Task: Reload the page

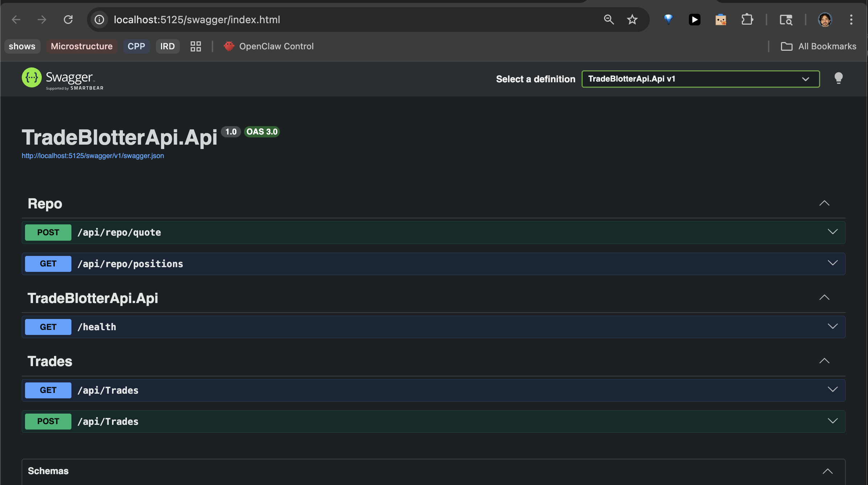Action: [68, 20]
